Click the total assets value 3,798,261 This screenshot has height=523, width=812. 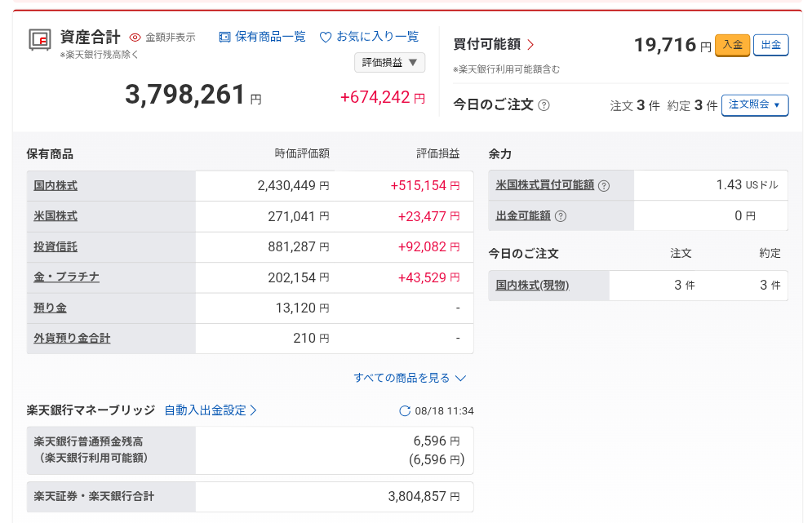(185, 95)
